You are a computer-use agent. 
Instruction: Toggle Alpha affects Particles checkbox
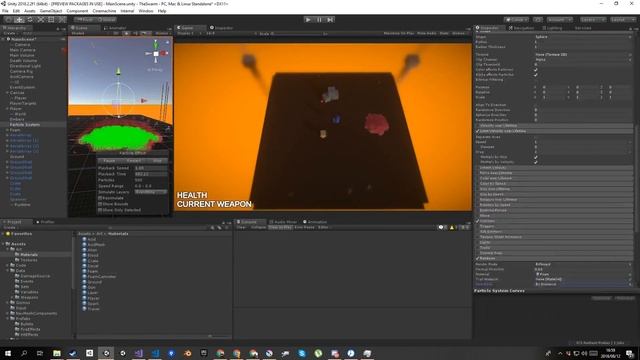[x=536, y=75]
